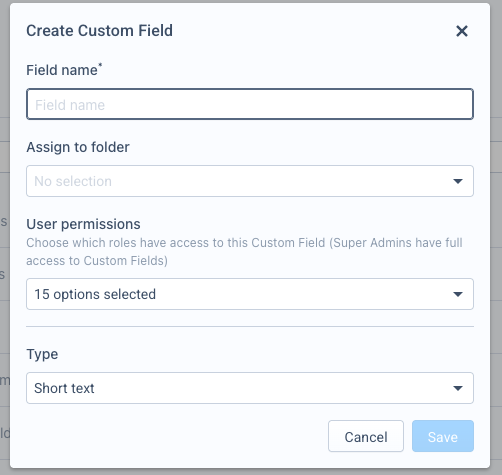Select the Create Custom Field title
Viewport: 502px width, 475px height.
pos(99,31)
